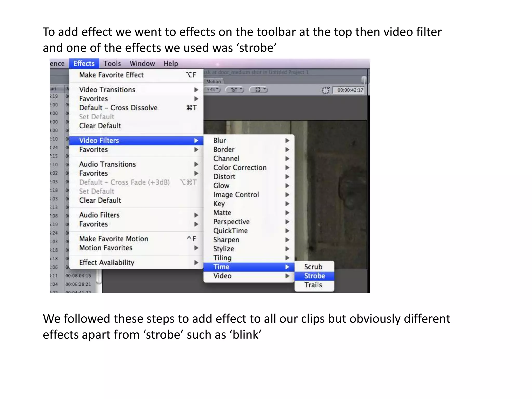Open the 54% zoom dropdown

[x=212, y=90]
